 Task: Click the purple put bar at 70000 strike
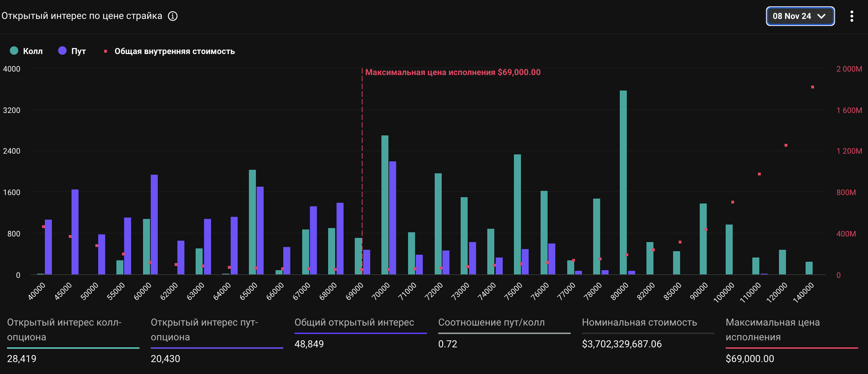point(392,218)
